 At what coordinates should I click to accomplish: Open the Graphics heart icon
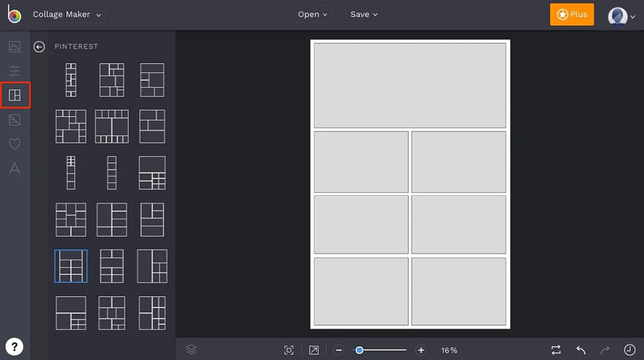[15, 144]
